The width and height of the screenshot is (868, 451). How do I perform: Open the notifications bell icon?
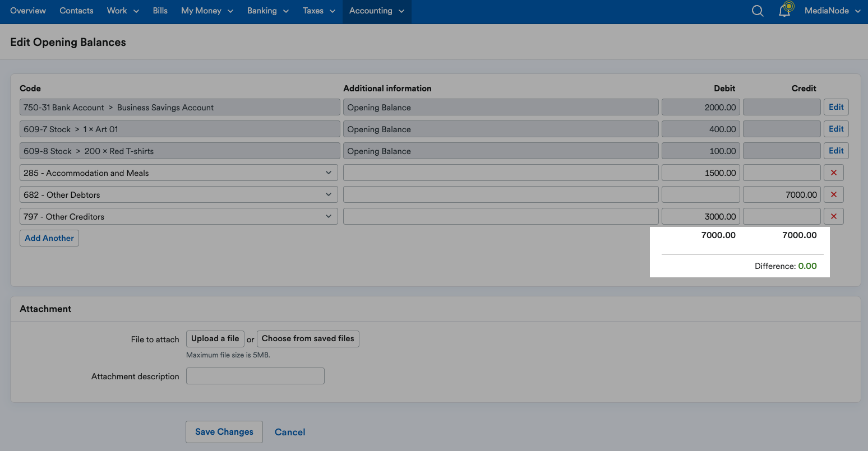[x=786, y=10]
